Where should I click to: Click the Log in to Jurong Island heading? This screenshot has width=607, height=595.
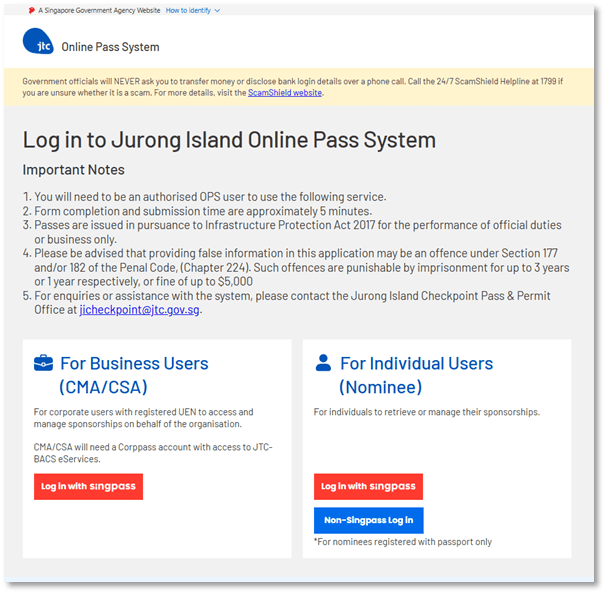(229, 140)
